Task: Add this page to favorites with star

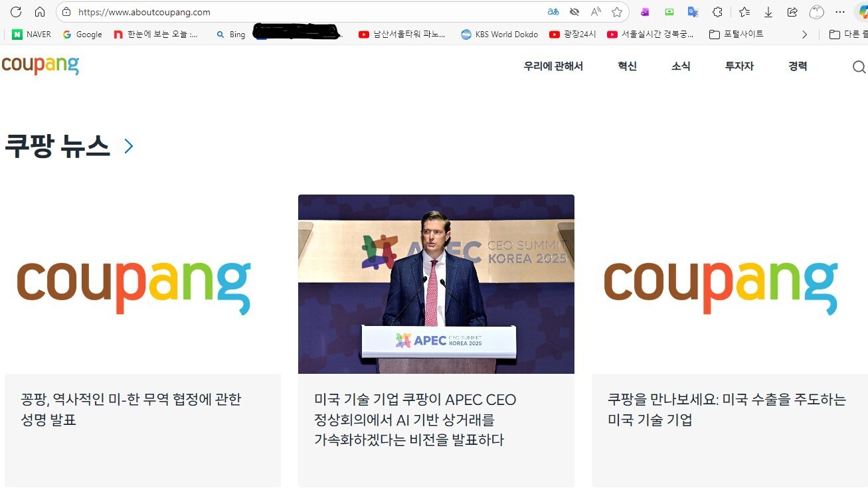Action: coord(617,12)
